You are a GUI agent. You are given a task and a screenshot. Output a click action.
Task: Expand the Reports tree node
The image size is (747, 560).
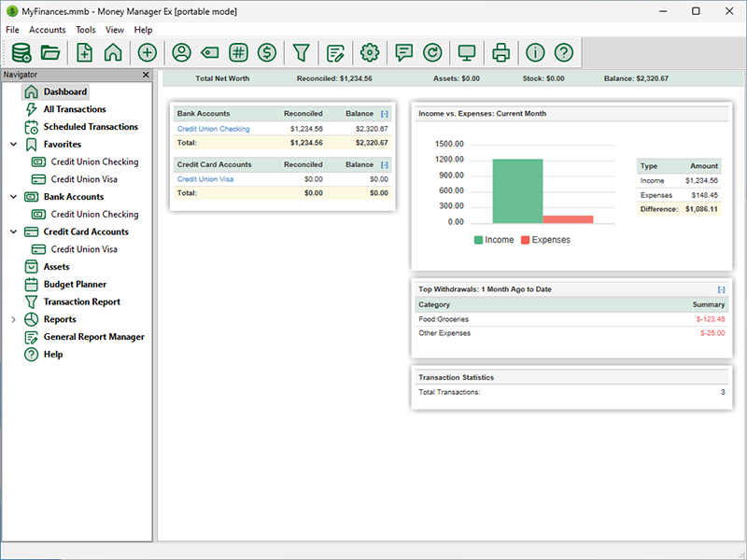click(13, 319)
